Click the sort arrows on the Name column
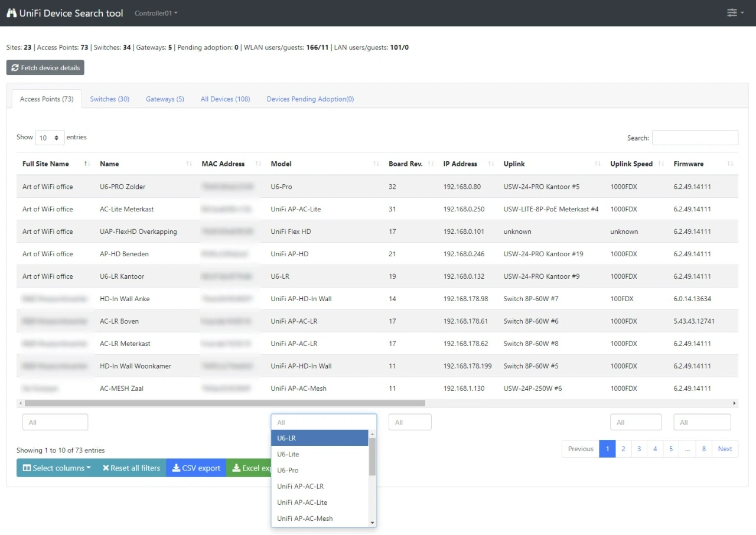Screen dimensions: 756x535 pos(189,164)
